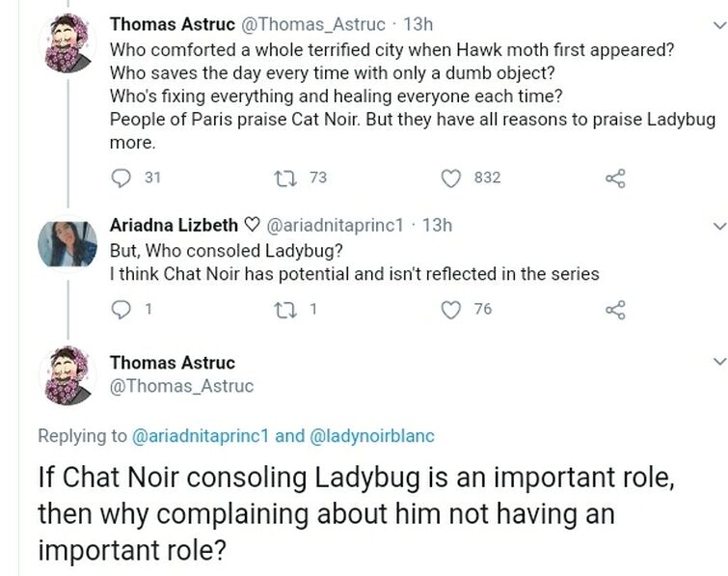Click the Ariadna Lizbeth display name

(x=174, y=225)
